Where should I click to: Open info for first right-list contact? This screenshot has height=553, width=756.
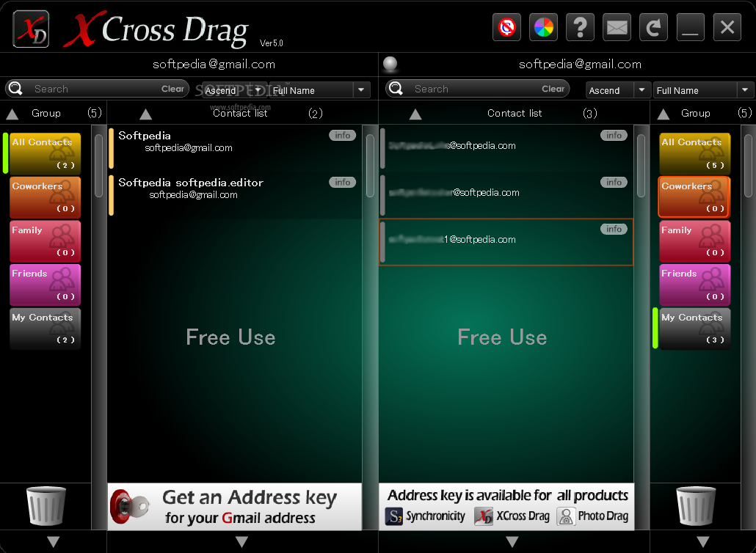(x=614, y=136)
